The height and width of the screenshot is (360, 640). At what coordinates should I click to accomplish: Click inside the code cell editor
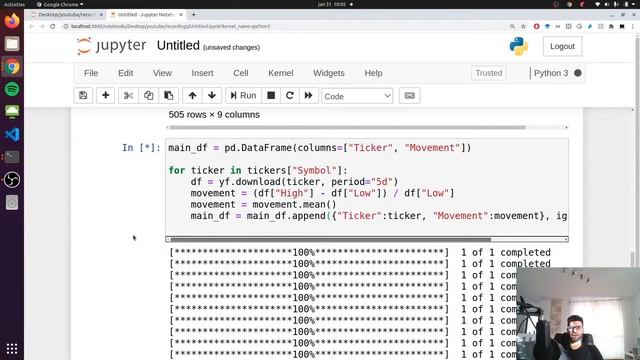click(367, 187)
